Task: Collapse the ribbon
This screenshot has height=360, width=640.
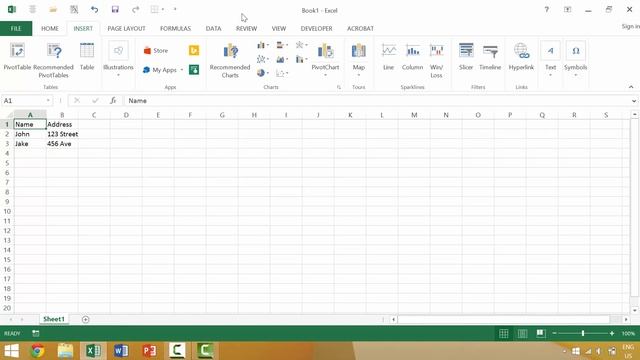Action: pos(631,87)
